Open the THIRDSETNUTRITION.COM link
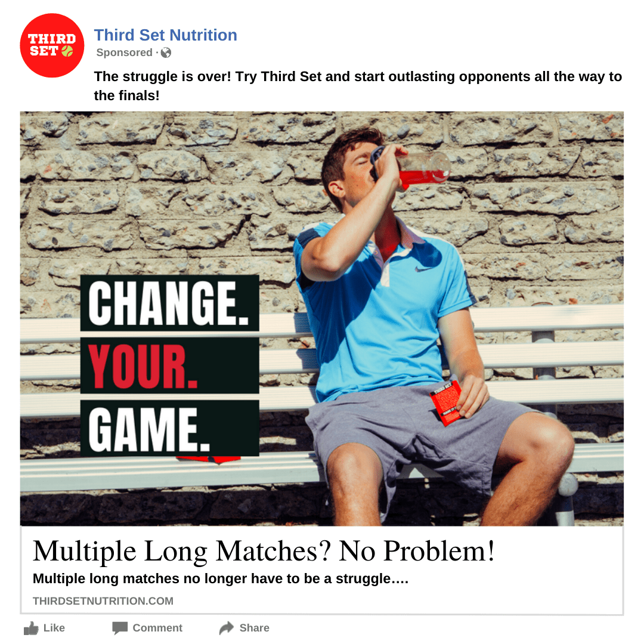 (103, 601)
